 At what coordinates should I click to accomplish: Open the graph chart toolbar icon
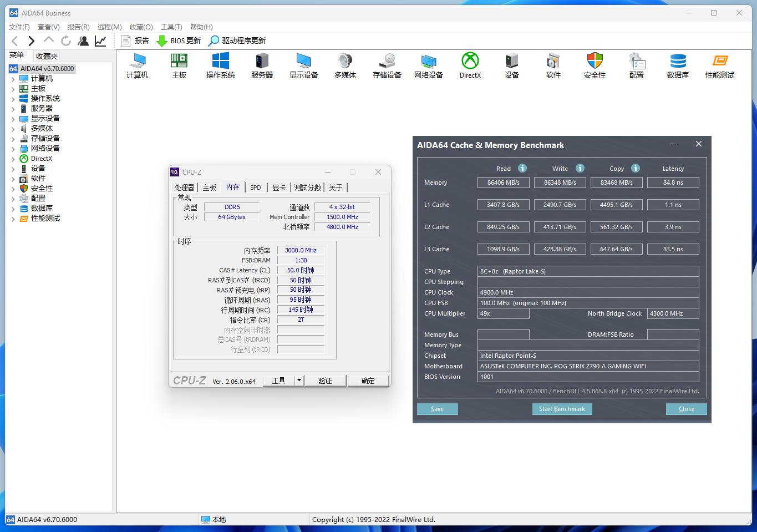100,40
